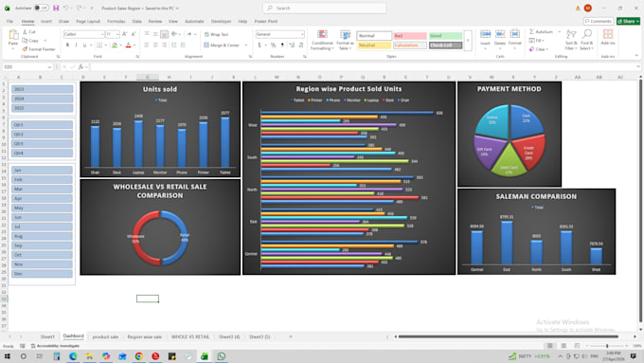This screenshot has height=363, width=644.
Task: Select the Dec month slicer item
Action: [43, 274]
